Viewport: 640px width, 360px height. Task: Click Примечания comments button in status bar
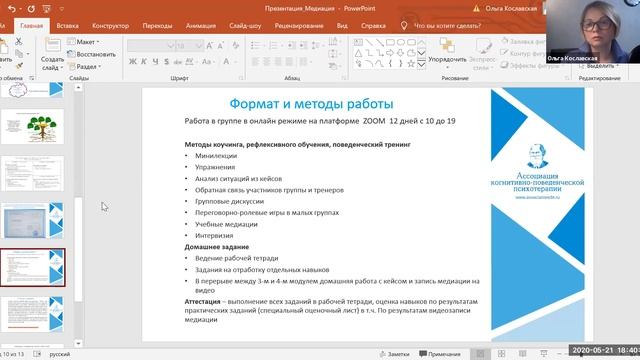pyautogui.click(x=440, y=354)
